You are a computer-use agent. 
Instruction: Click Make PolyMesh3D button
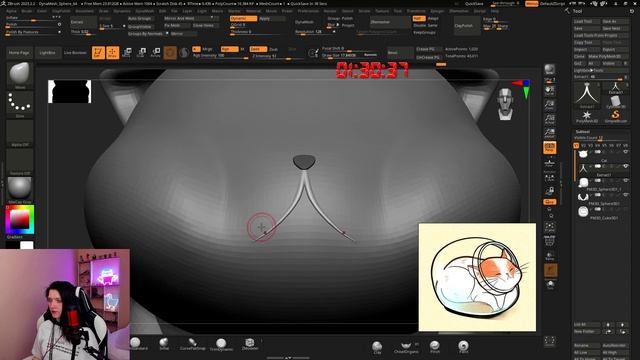607,56
